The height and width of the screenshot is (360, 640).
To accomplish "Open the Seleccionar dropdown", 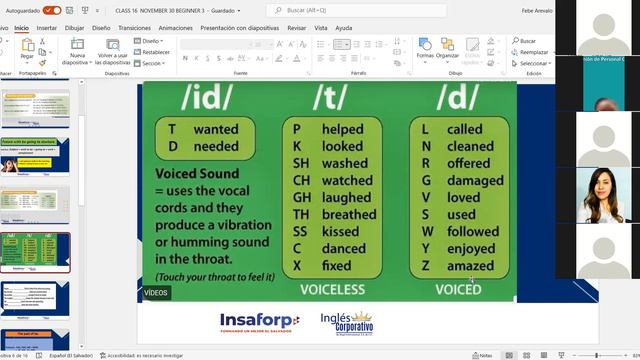I will [x=531, y=63].
